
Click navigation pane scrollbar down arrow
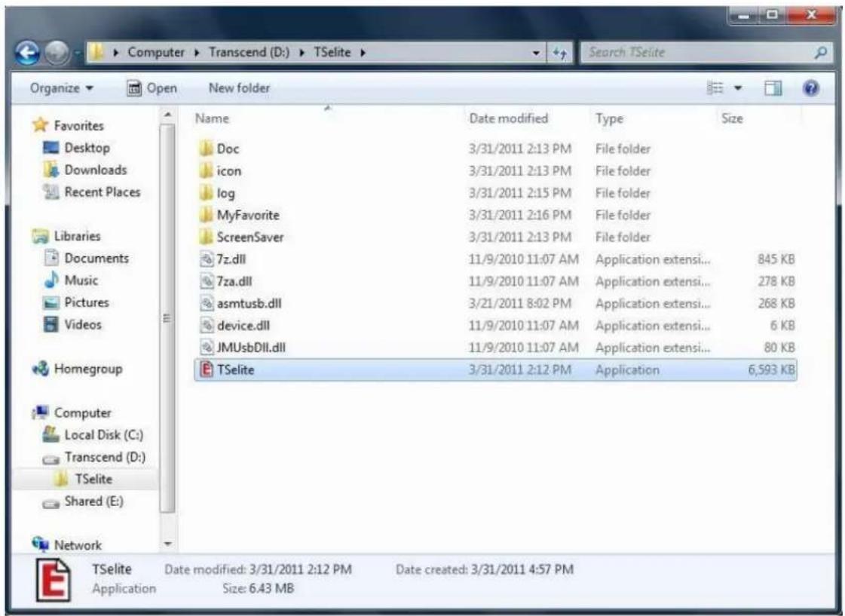167,544
